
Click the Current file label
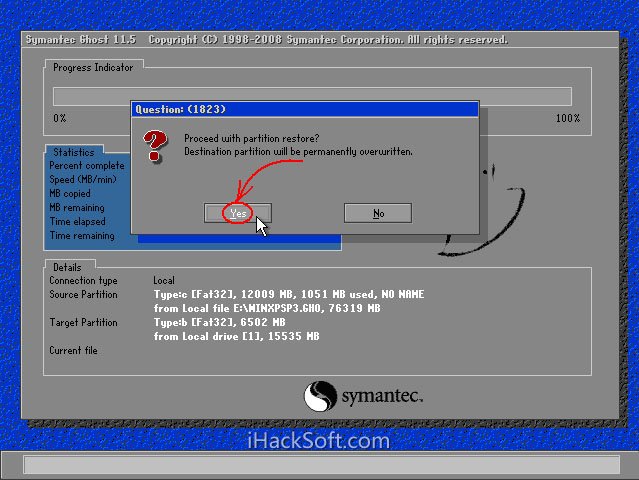click(x=74, y=351)
